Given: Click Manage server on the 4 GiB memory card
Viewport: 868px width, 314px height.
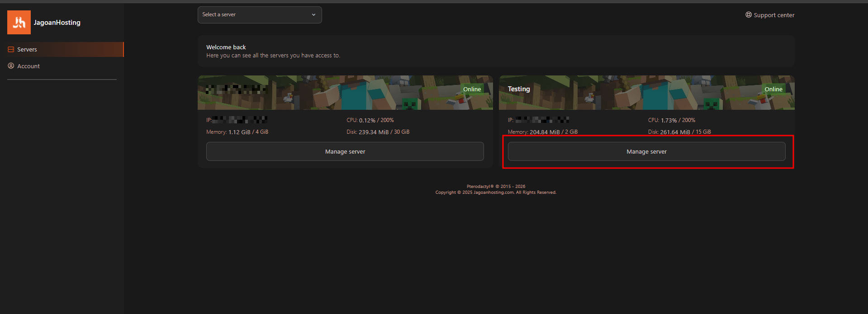Looking at the screenshot, I should (345, 151).
